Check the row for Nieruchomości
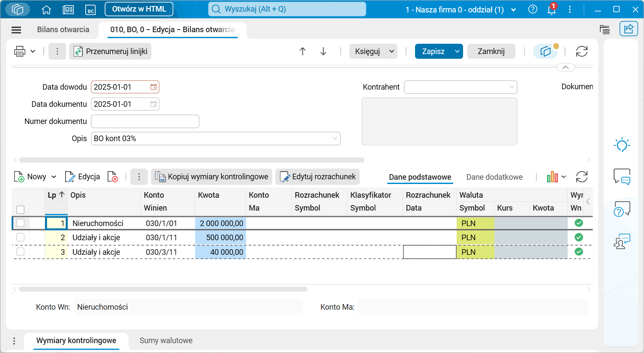The width and height of the screenshot is (644, 353). [x=20, y=223]
